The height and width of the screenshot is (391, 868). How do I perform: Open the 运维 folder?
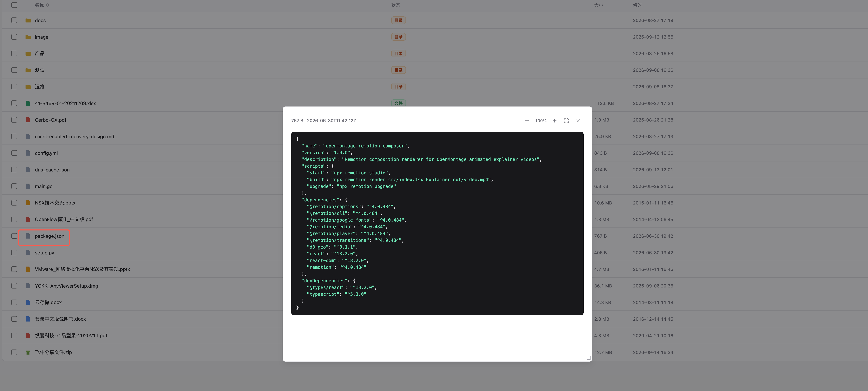pyautogui.click(x=39, y=87)
